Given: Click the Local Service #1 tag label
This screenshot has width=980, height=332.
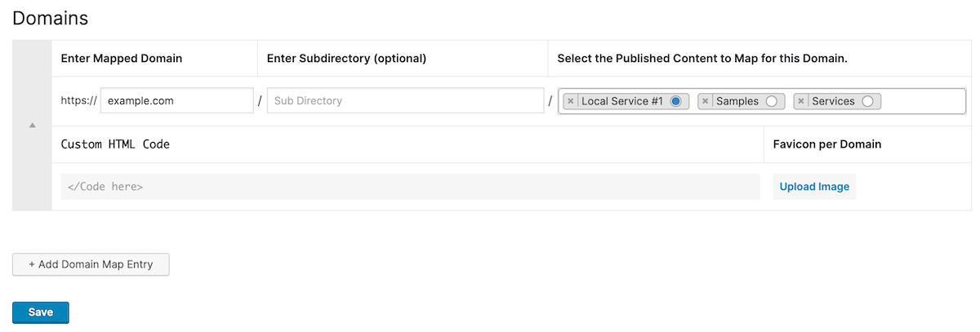Looking at the screenshot, I should 622,101.
